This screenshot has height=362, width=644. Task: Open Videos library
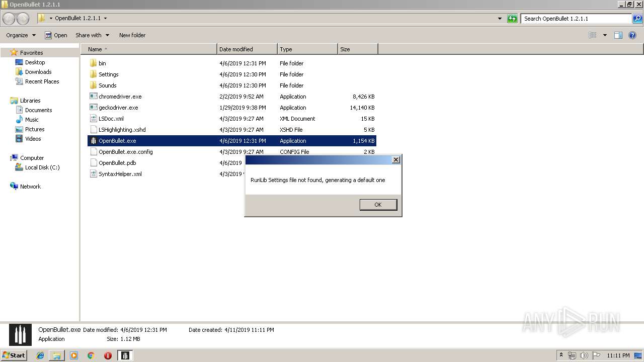[x=33, y=139]
